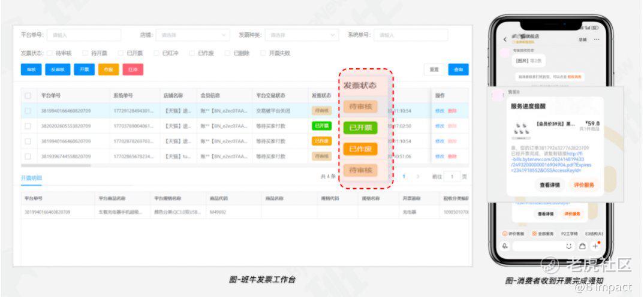This screenshot has height=302, width=644.
Task: Tap the voice input icon in chat bar
Action: [x=505, y=246]
